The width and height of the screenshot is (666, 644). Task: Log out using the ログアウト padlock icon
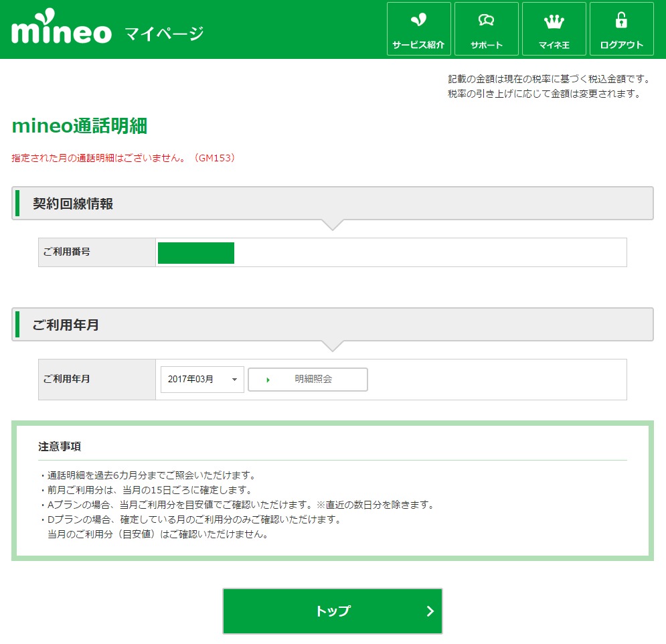click(621, 21)
